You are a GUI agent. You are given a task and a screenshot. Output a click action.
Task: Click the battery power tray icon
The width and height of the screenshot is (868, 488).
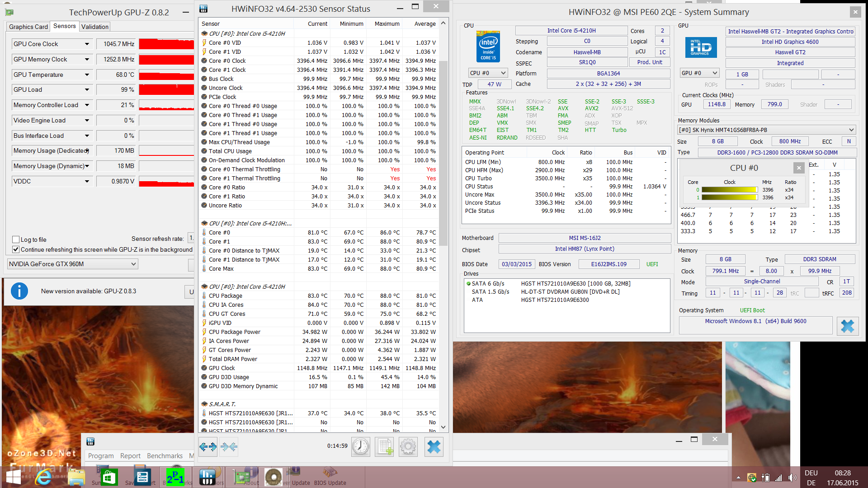coord(765,478)
